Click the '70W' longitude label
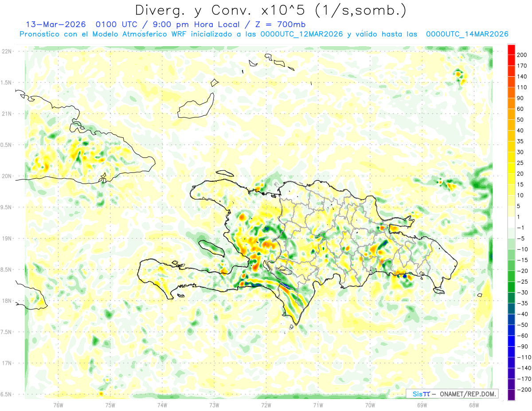The image size is (532, 411). tap(370, 405)
